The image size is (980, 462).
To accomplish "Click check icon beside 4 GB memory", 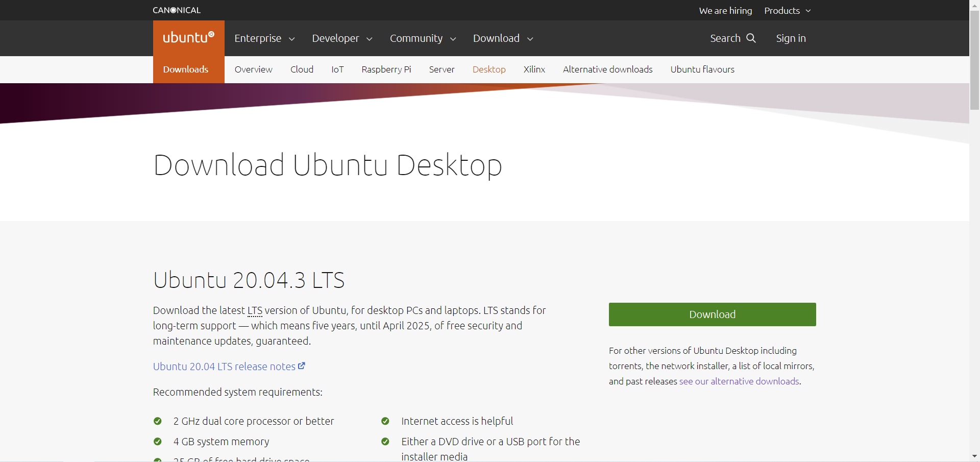I will 158,442.
